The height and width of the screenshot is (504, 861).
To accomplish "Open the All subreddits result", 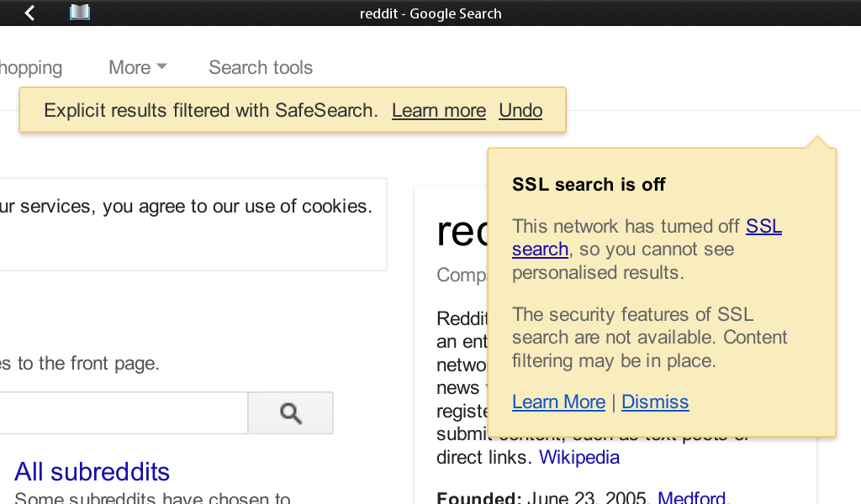I will [x=92, y=471].
